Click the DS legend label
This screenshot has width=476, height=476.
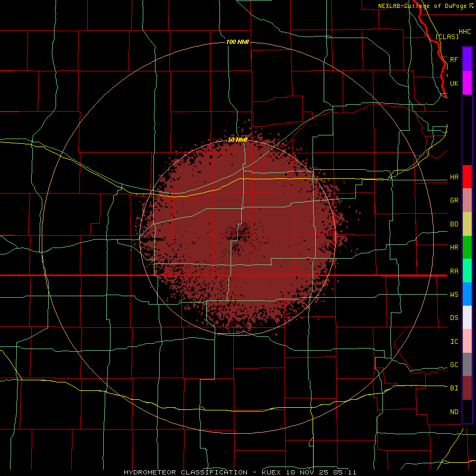tap(454, 318)
